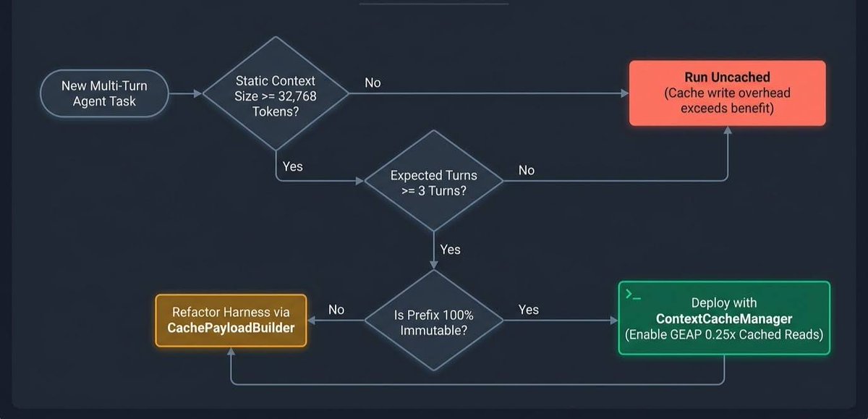Click the 'Yes' label below Expected Turns diamond
The height and width of the screenshot is (419, 868).
click(450, 249)
